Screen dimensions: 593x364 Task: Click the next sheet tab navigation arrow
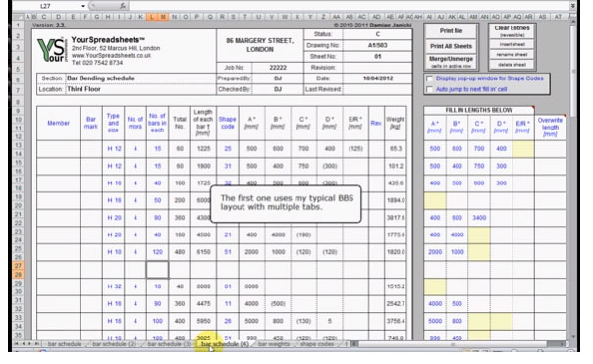[29, 344]
